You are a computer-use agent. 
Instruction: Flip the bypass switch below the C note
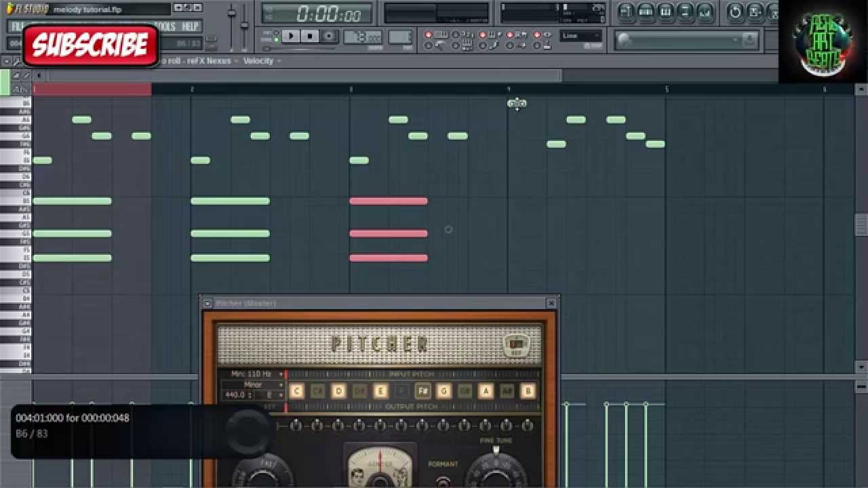coord(296,426)
